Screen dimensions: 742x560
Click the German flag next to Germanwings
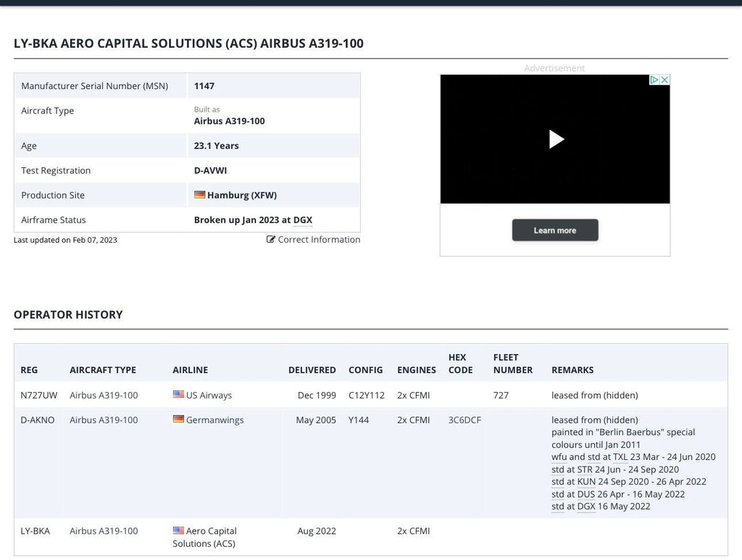(x=178, y=419)
